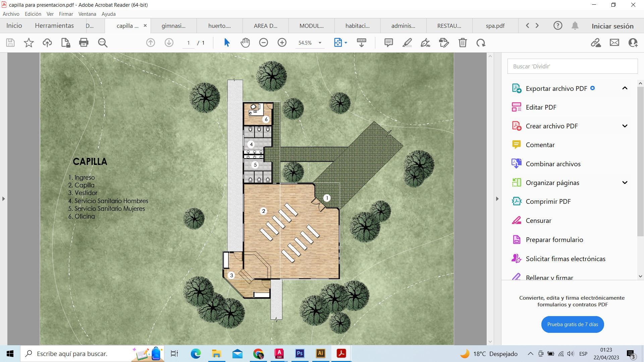Viewport: 644px width, 362px height.
Task: Select the Highlight text pen tool
Action: 407,43
